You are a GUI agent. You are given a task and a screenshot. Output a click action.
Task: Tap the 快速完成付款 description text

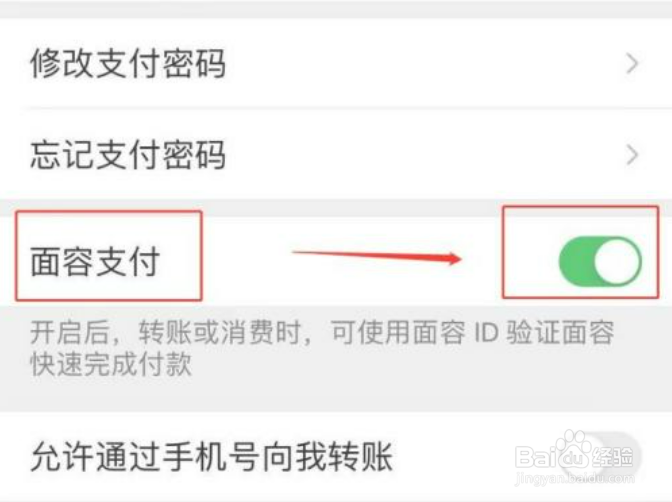coord(111,364)
